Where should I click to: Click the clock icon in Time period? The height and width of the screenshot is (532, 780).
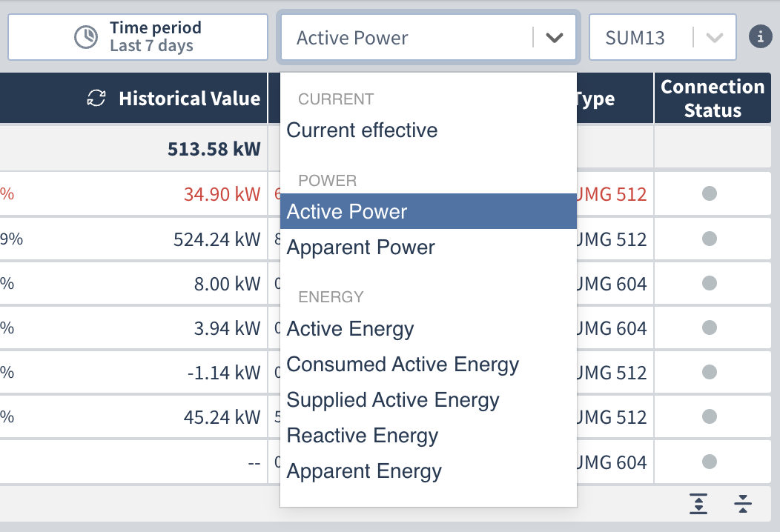[86, 37]
